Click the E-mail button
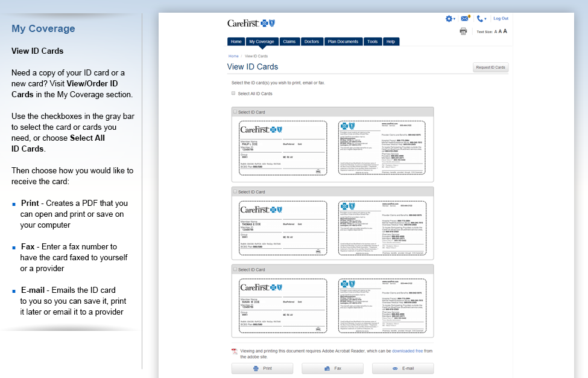This screenshot has width=588, height=378. (403, 368)
